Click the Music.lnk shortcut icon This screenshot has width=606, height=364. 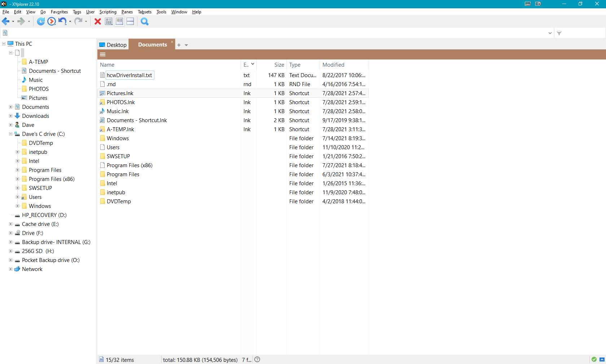click(x=102, y=111)
